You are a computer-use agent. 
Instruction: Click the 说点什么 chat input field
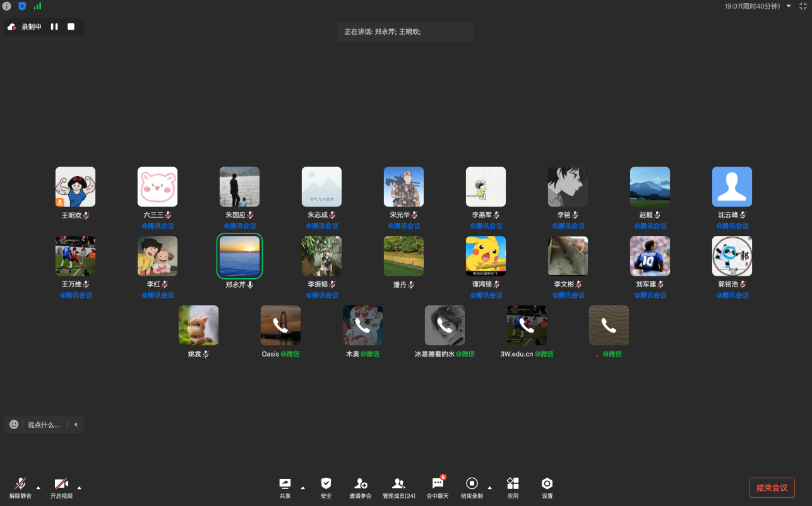[x=44, y=425]
